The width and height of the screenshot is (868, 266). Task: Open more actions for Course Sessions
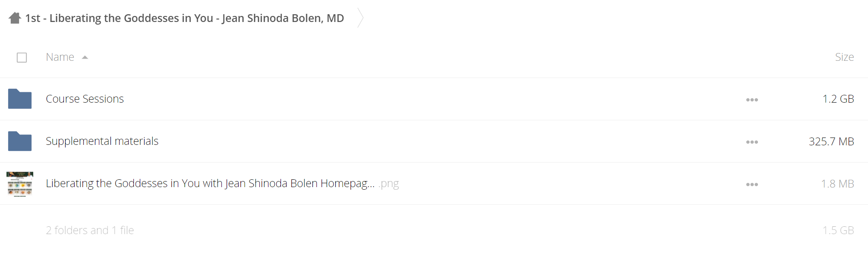(x=752, y=100)
